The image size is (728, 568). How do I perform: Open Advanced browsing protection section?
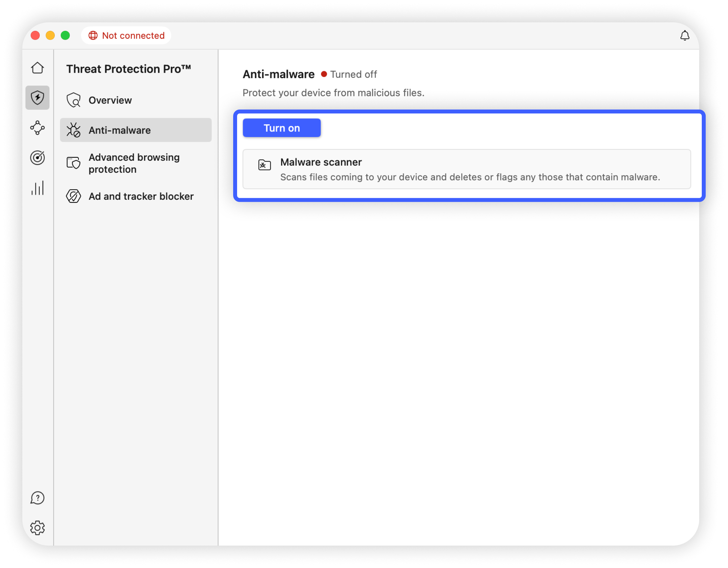click(134, 163)
